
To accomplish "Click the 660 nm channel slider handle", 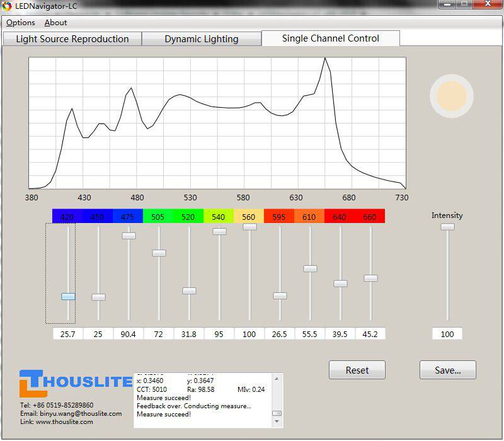I will (370, 278).
